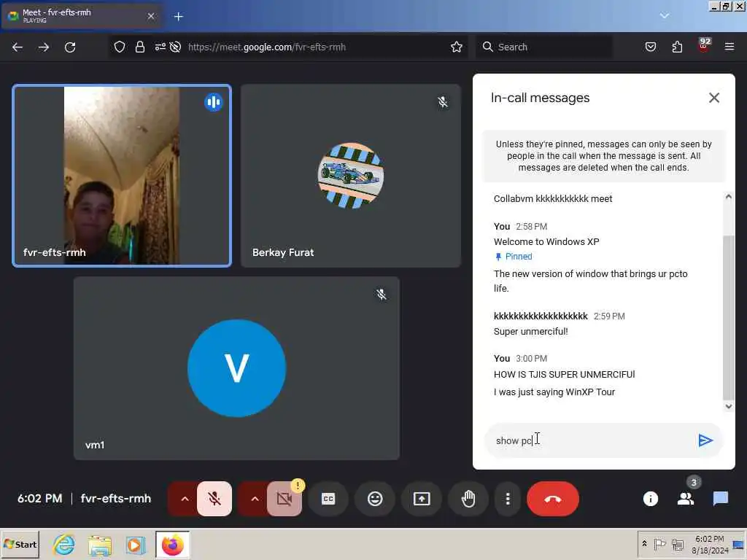Reload the Meet page

click(x=70, y=47)
